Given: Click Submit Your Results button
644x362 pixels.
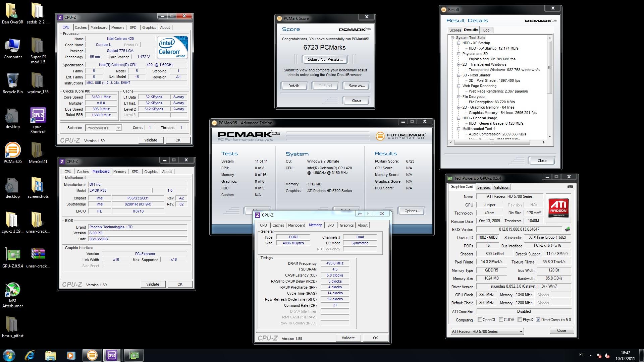Looking at the screenshot, I should (325, 59).
